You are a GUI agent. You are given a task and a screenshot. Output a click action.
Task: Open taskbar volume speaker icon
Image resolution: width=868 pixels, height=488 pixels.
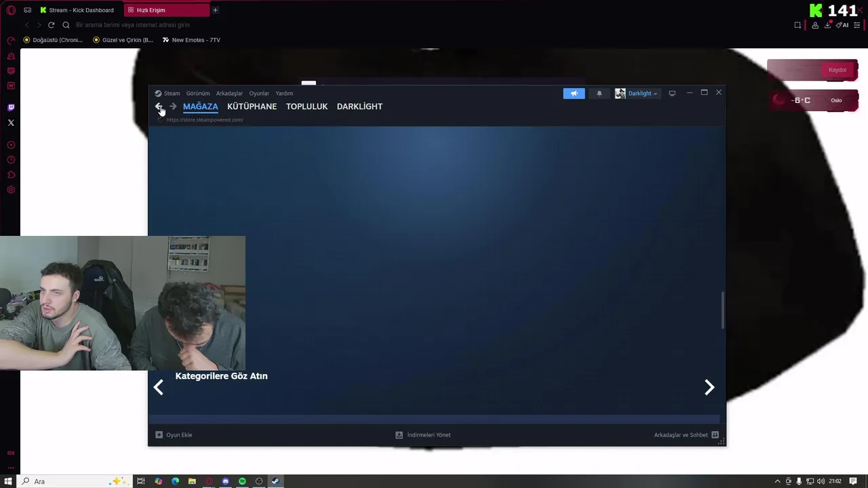821,481
